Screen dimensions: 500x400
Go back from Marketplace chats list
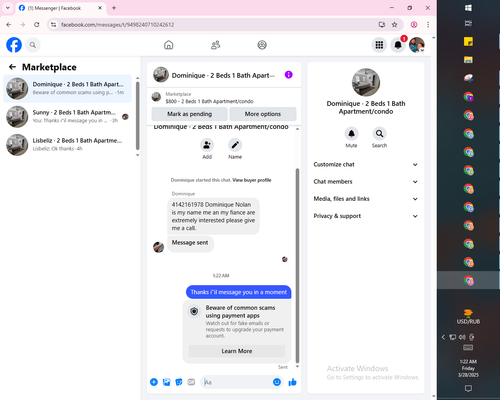click(12, 67)
